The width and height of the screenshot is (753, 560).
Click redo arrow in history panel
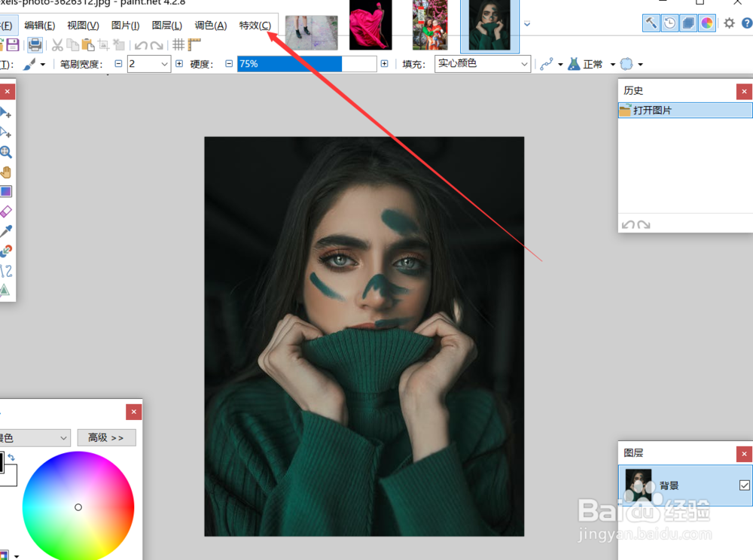(x=644, y=224)
